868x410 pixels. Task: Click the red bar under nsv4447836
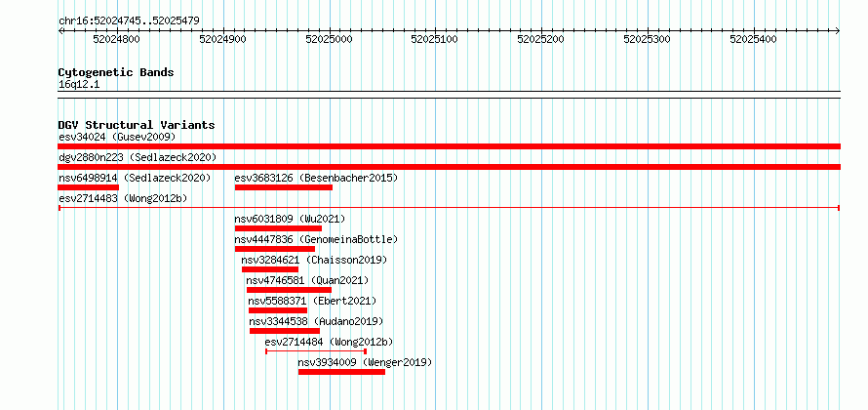click(x=275, y=249)
